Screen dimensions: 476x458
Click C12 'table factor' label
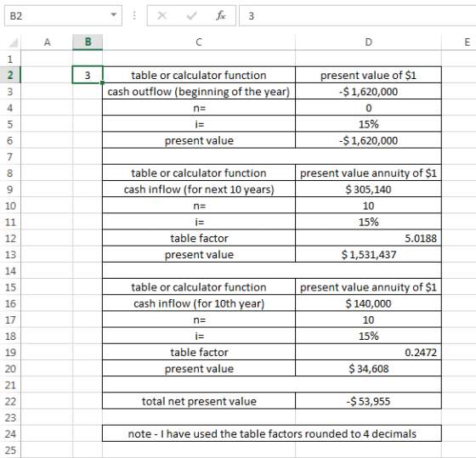(199, 238)
